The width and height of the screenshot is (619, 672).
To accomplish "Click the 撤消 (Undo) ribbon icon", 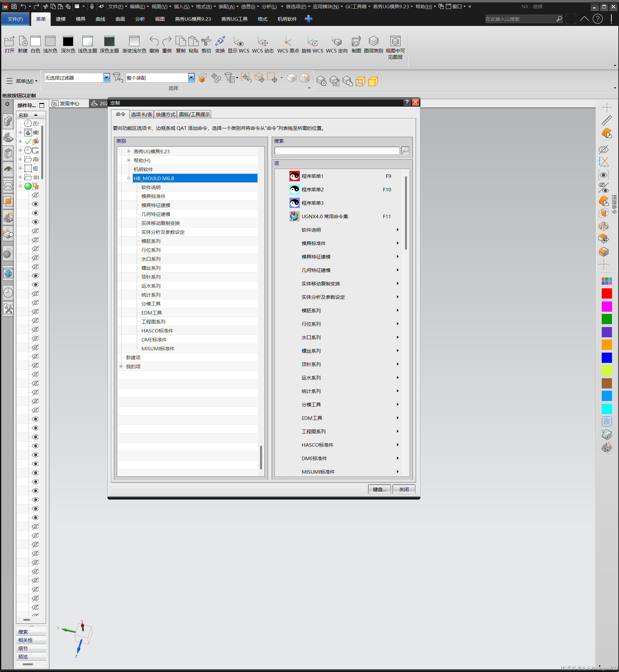I will pyautogui.click(x=154, y=42).
